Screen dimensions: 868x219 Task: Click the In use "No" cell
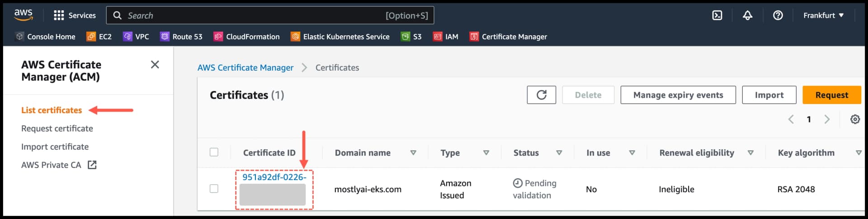(591, 190)
